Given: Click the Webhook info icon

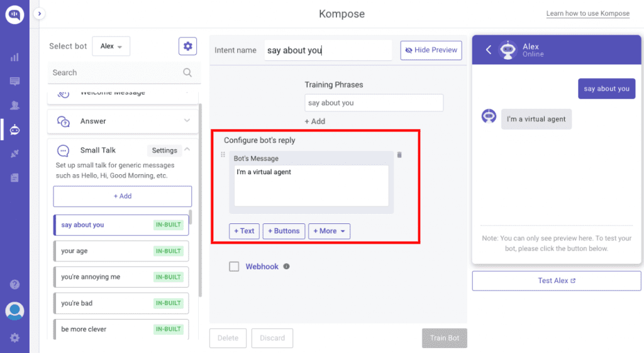Looking at the screenshot, I should coord(286,266).
